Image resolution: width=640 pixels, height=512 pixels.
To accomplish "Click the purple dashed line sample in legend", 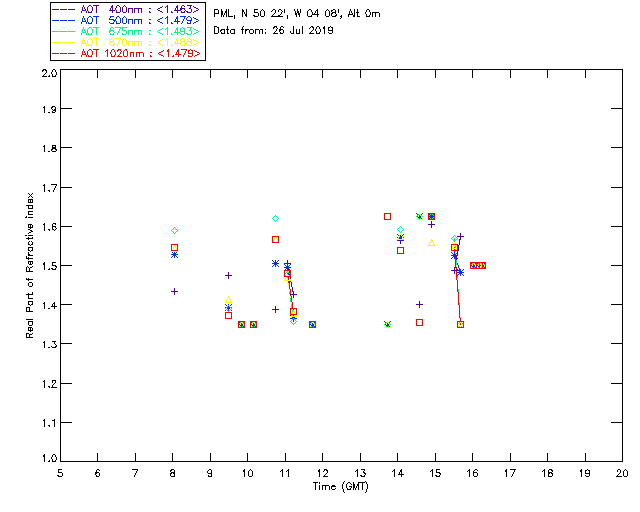I will [64, 9].
